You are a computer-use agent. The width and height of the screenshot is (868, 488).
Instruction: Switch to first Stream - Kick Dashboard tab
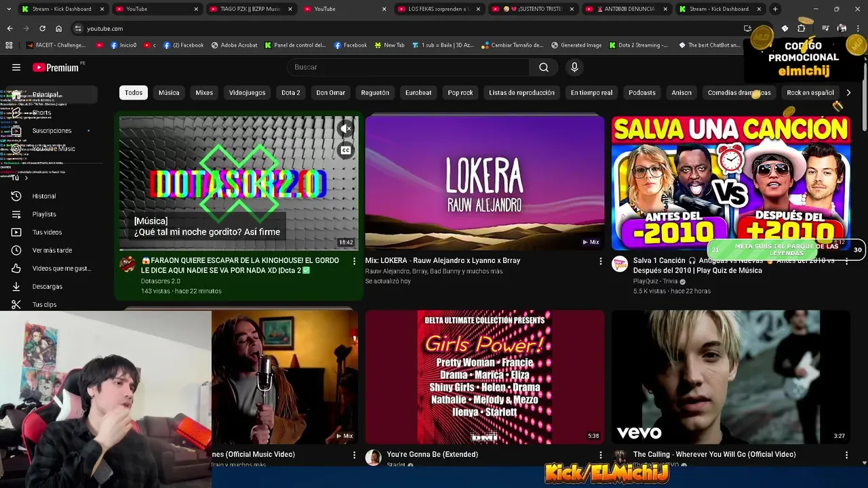[x=62, y=9]
